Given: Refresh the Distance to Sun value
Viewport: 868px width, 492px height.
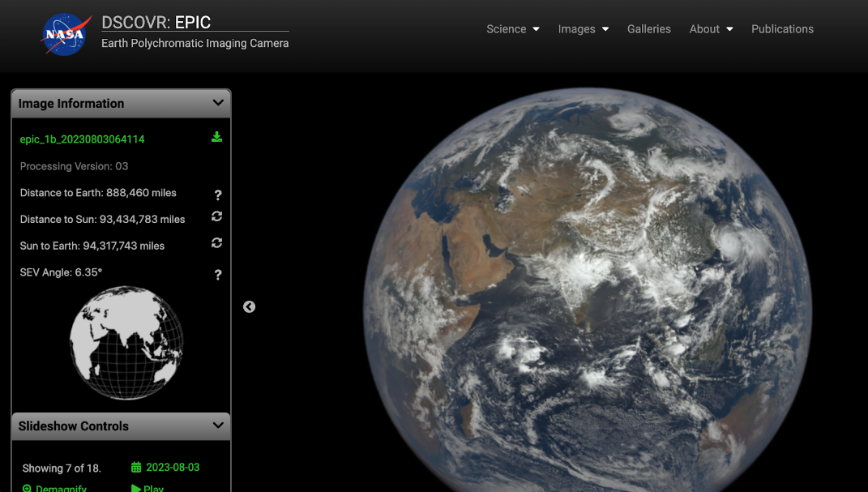Looking at the screenshot, I should point(217,217).
